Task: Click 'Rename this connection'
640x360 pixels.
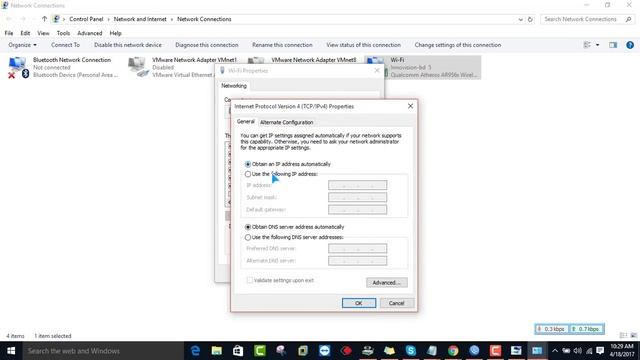Action: pos(282,45)
